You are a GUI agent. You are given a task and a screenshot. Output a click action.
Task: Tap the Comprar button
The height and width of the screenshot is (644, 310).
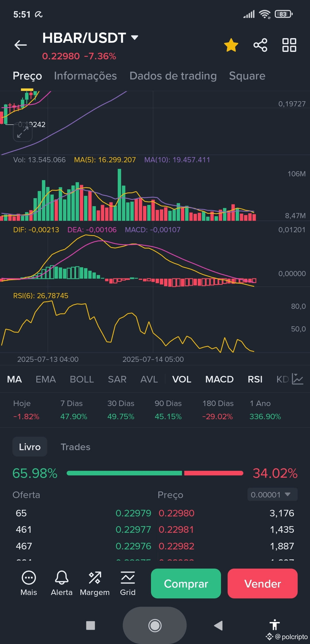(186, 583)
